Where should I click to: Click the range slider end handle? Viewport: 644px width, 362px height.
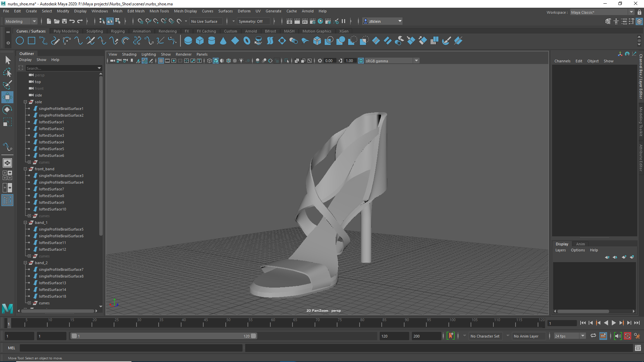click(254, 336)
